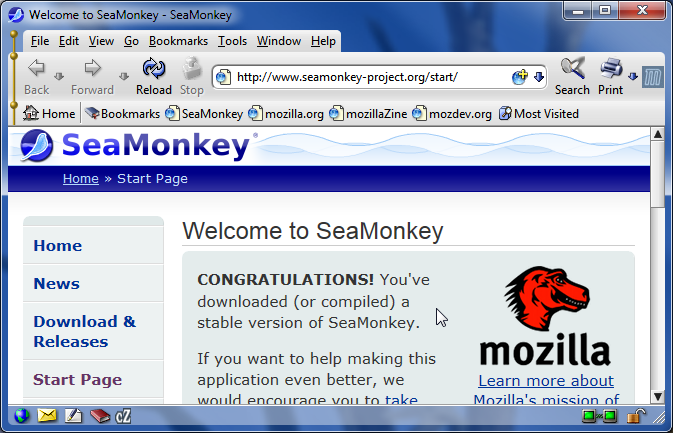Click the security padlock status icon
The image size is (673, 433).
click(x=636, y=416)
